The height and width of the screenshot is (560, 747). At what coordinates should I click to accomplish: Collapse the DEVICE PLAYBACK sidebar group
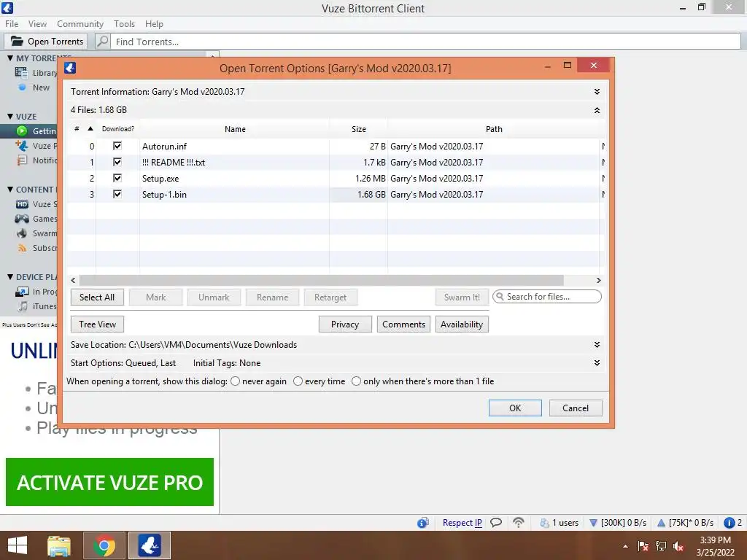pos(10,276)
